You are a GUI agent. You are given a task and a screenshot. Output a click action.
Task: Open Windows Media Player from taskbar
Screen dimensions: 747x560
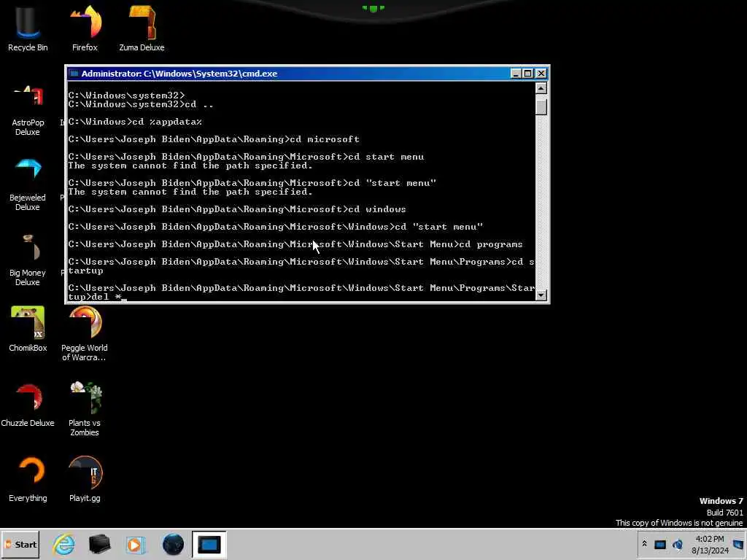coord(135,544)
